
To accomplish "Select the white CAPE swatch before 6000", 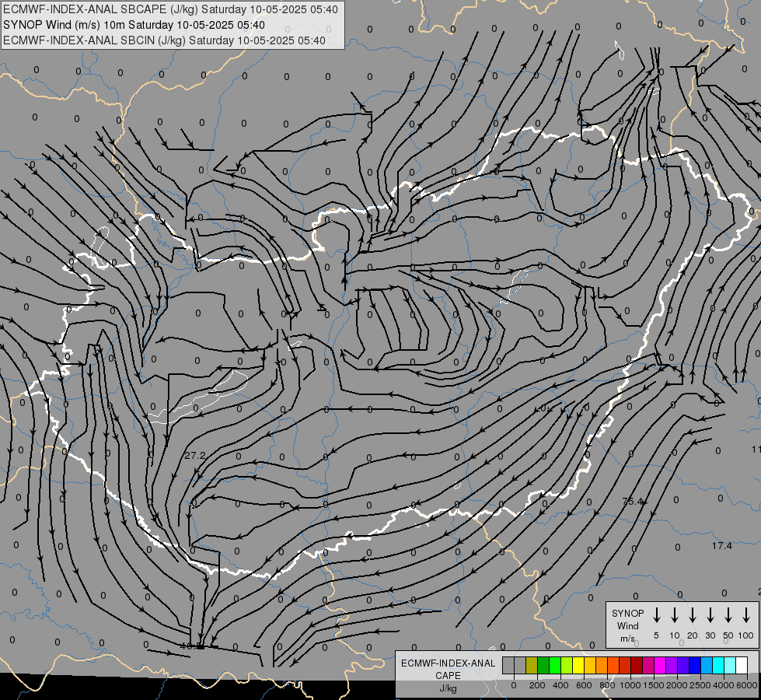I will (x=742, y=665).
